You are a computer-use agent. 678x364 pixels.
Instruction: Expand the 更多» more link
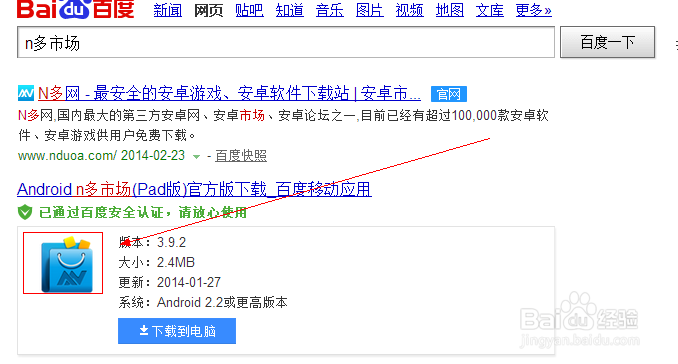(x=534, y=10)
